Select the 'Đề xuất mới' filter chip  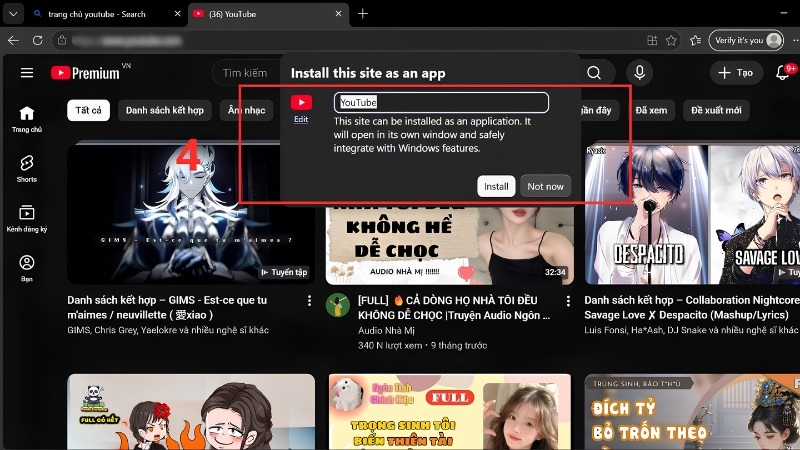716,110
